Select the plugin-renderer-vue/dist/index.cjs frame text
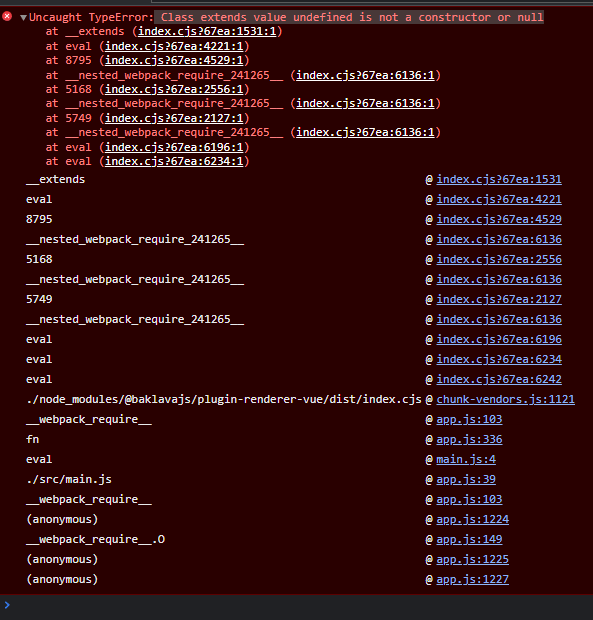The width and height of the screenshot is (593, 620). click(224, 399)
